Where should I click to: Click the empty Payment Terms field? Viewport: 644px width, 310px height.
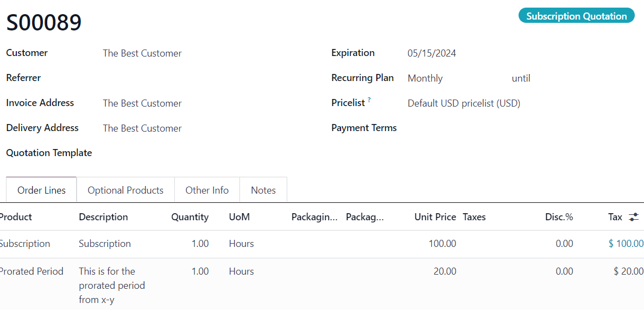522,128
